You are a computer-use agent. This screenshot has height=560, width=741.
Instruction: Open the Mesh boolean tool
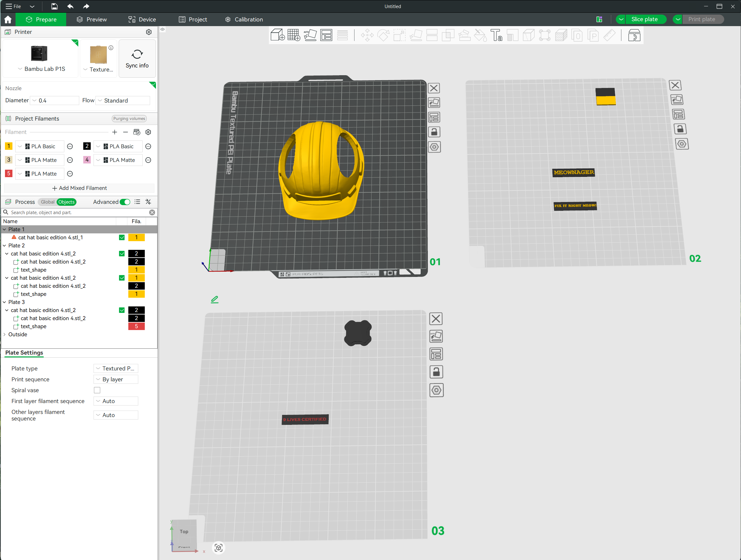tap(448, 35)
